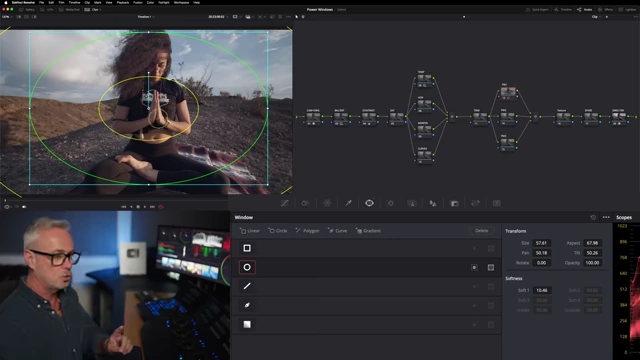Toggle the Nodes panel
Image resolution: width=640 pixels, height=360 pixels.
[584, 9]
